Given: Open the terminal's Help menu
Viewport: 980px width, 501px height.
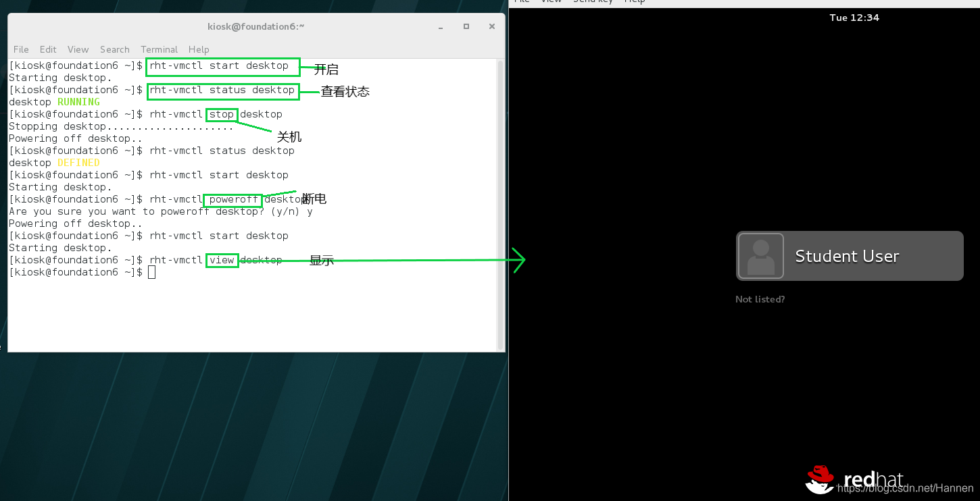Looking at the screenshot, I should coord(199,49).
